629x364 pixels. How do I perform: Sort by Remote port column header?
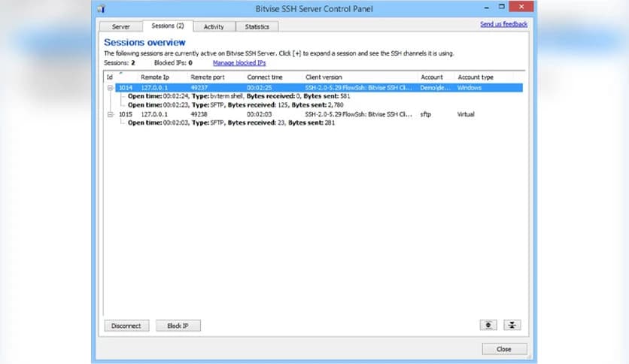click(208, 77)
